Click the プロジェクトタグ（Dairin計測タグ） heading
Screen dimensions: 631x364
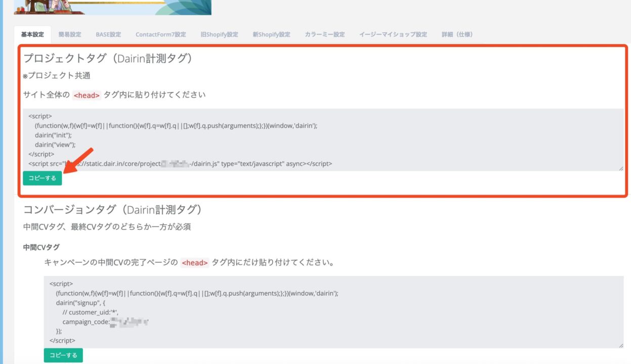click(108, 59)
